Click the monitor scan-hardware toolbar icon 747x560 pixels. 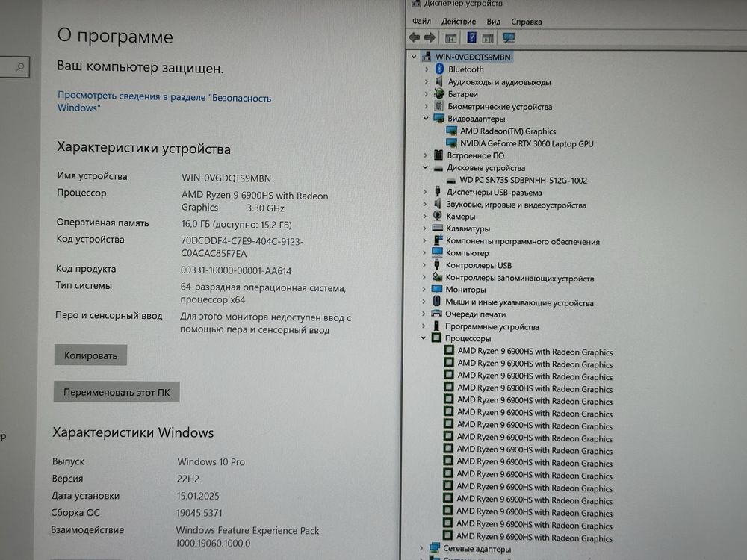[508, 37]
